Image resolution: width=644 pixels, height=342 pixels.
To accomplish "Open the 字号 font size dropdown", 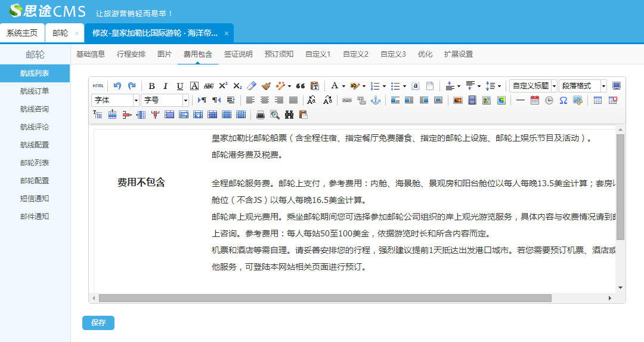I will tap(165, 100).
